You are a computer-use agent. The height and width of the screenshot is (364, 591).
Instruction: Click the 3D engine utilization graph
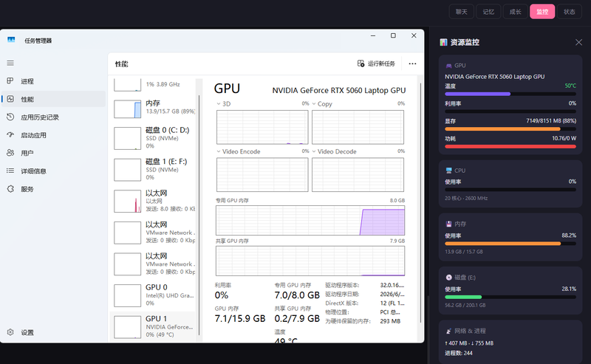(x=262, y=127)
